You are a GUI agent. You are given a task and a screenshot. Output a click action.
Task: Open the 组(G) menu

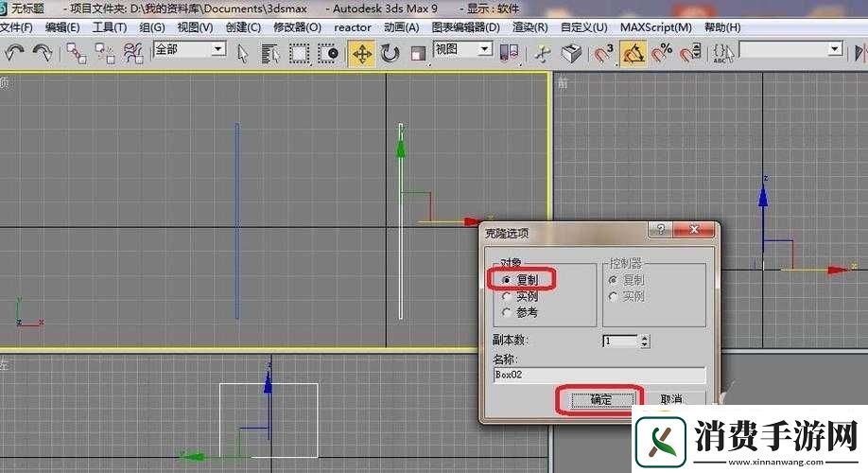coord(151,27)
